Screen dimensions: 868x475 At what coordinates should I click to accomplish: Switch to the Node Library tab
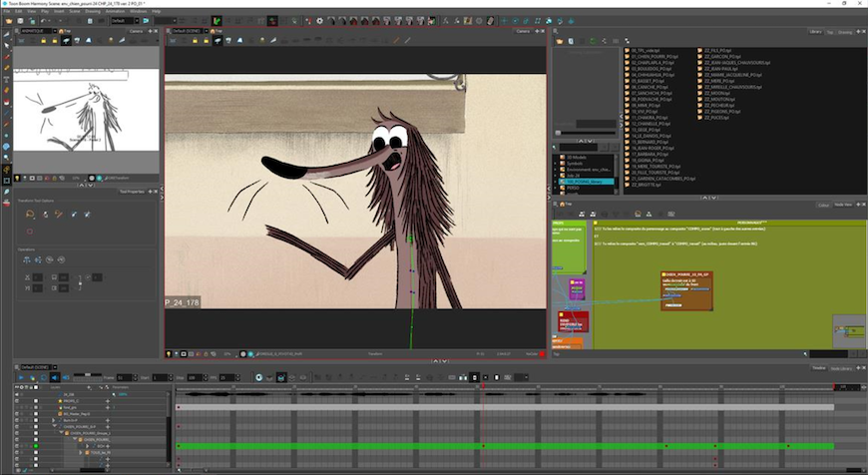point(841,368)
